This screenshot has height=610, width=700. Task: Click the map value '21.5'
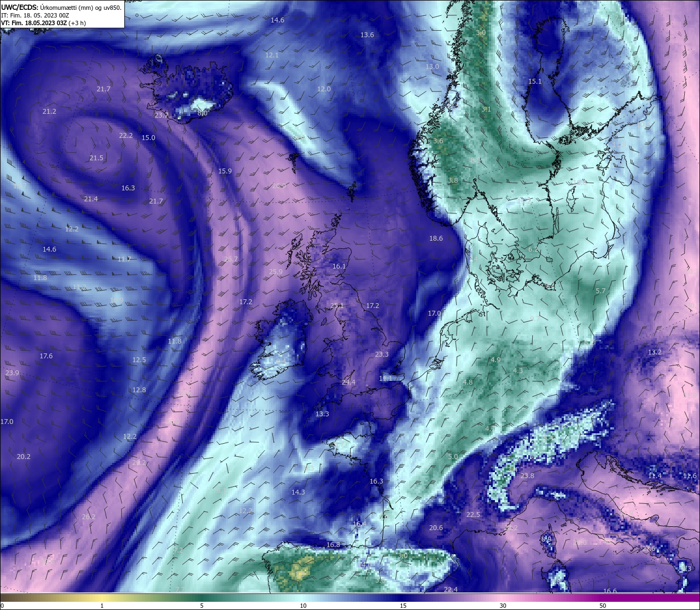(x=96, y=158)
